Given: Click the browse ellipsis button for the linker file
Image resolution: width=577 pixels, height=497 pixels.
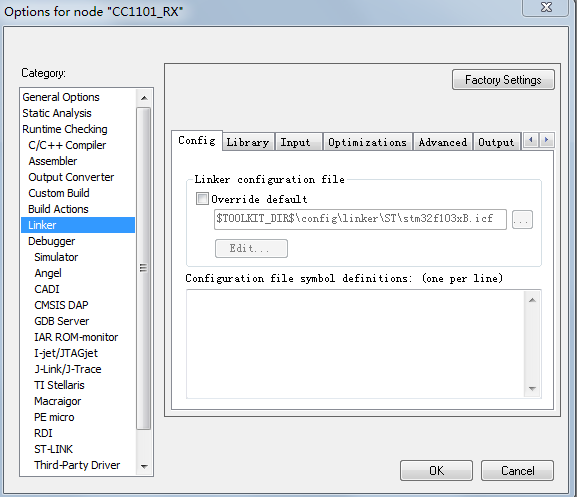Looking at the screenshot, I should coord(522,220).
